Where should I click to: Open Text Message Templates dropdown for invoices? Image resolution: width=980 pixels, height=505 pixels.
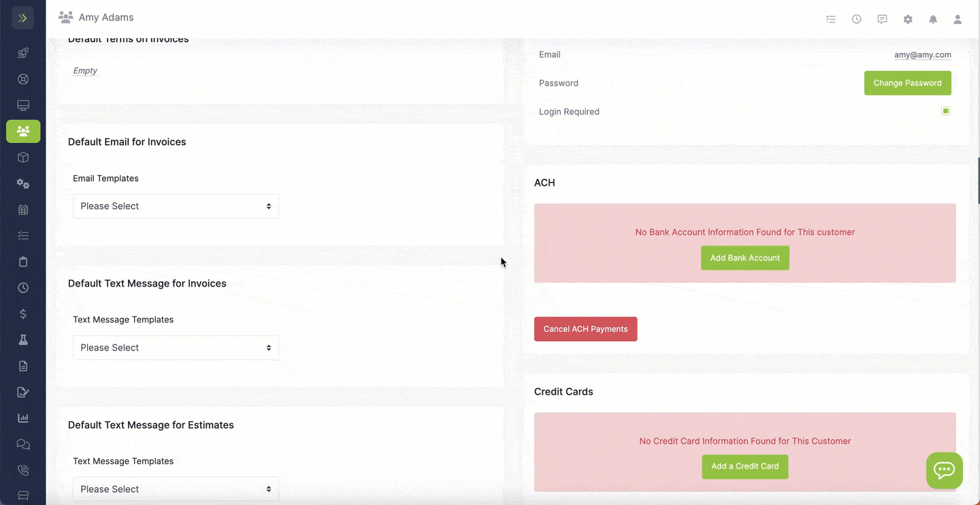(176, 348)
